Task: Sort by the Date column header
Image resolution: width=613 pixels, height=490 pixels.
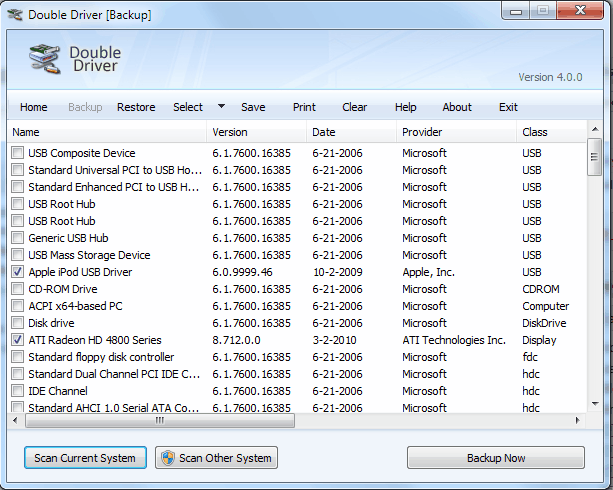Action: point(351,132)
